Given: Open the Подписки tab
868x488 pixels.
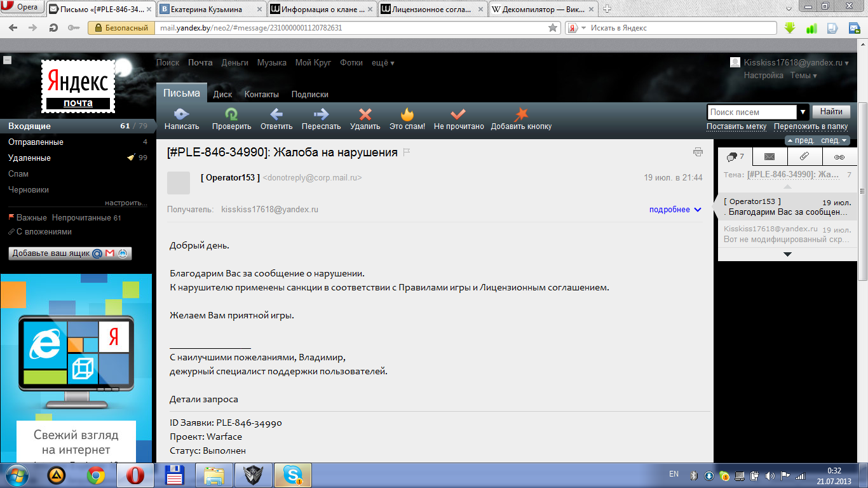Looking at the screenshot, I should (x=310, y=95).
